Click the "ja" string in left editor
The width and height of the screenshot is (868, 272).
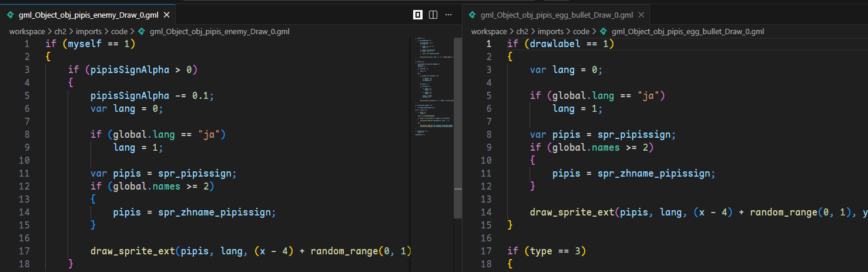[x=208, y=135]
